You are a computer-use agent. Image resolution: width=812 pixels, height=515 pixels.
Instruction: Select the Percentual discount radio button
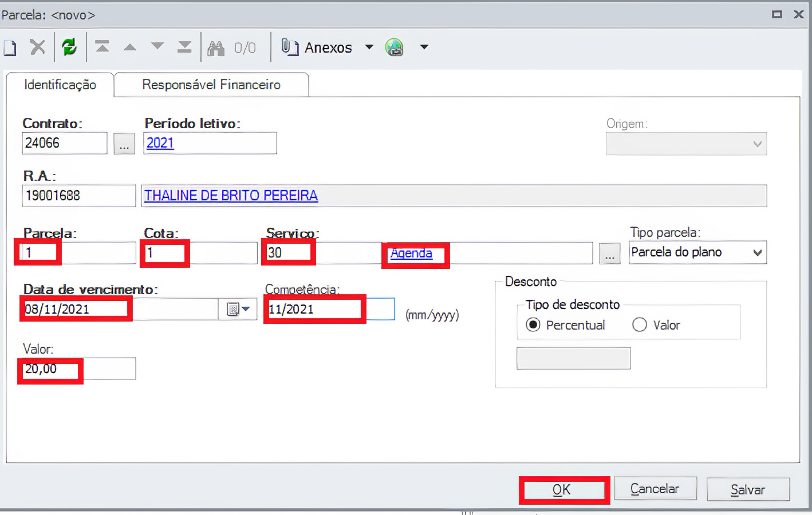pos(533,325)
